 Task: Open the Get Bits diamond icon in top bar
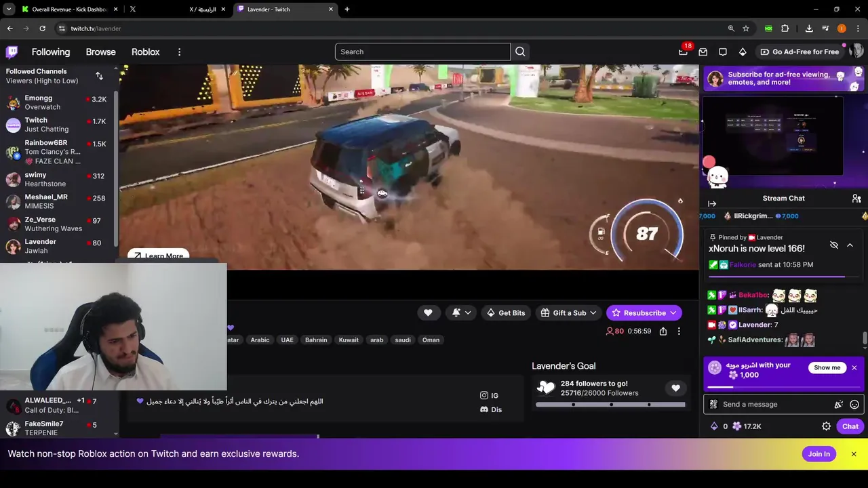click(x=743, y=52)
